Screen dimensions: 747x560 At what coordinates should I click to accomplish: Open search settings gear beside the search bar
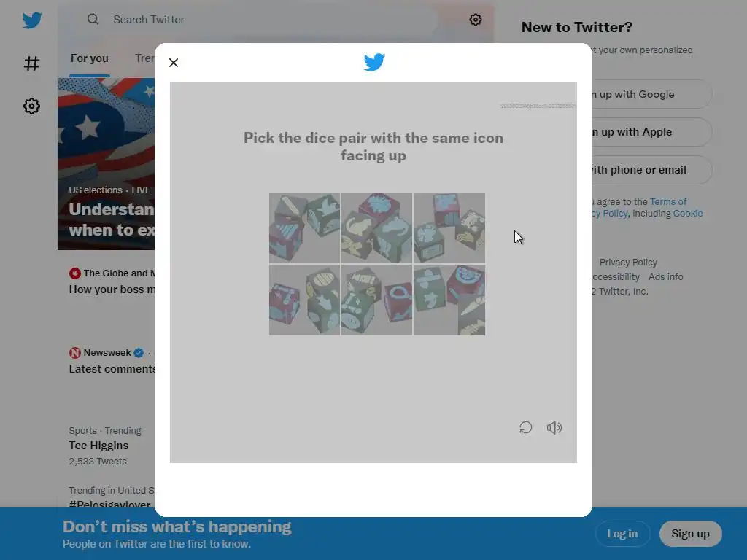[476, 20]
